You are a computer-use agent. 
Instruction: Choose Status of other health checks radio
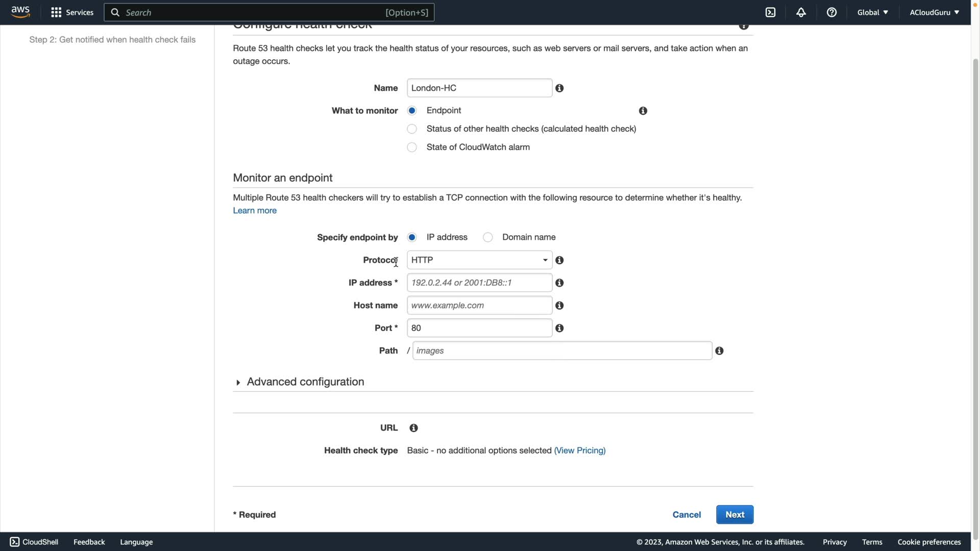click(412, 129)
